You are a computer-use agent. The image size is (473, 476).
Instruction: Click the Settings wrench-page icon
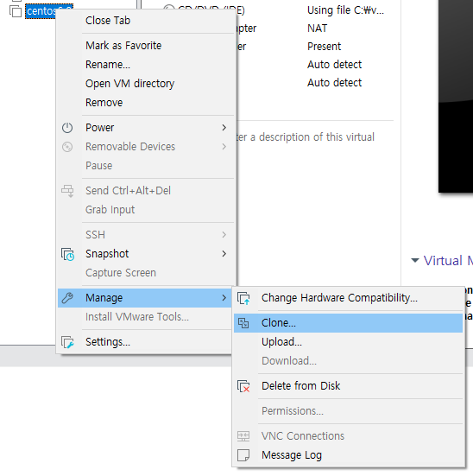pos(67,342)
